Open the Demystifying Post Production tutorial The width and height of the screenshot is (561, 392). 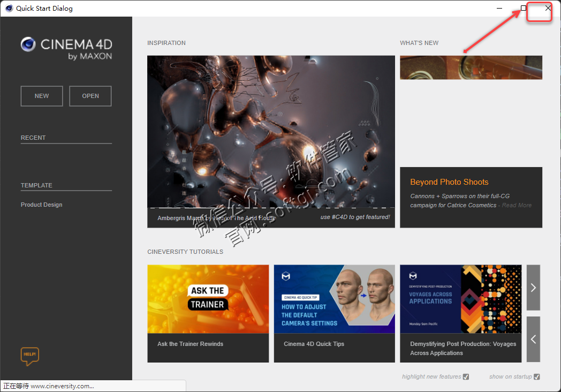tap(460, 299)
